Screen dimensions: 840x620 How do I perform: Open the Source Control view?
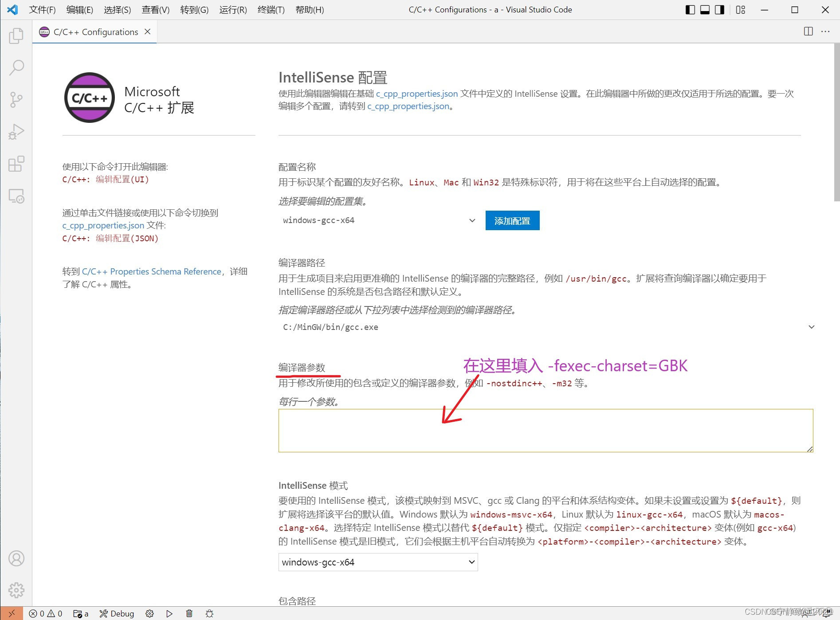pyautogui.click(x=16, y=100)
